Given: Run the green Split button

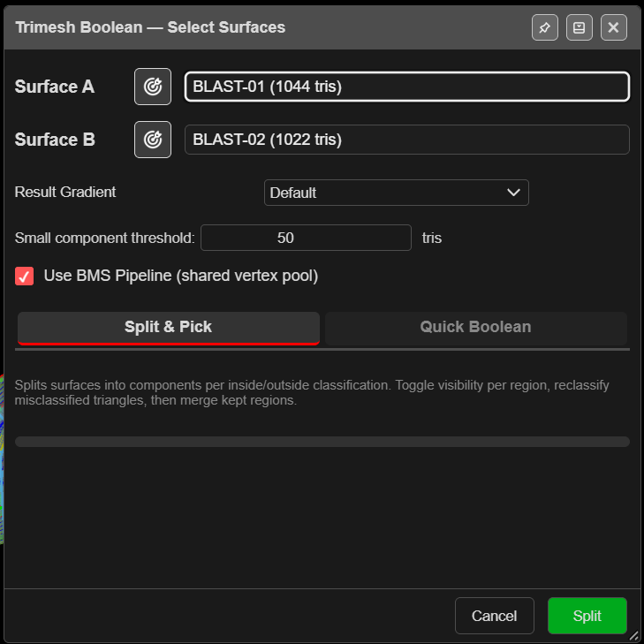Looking at the screenshot, I should coord(587,616).
